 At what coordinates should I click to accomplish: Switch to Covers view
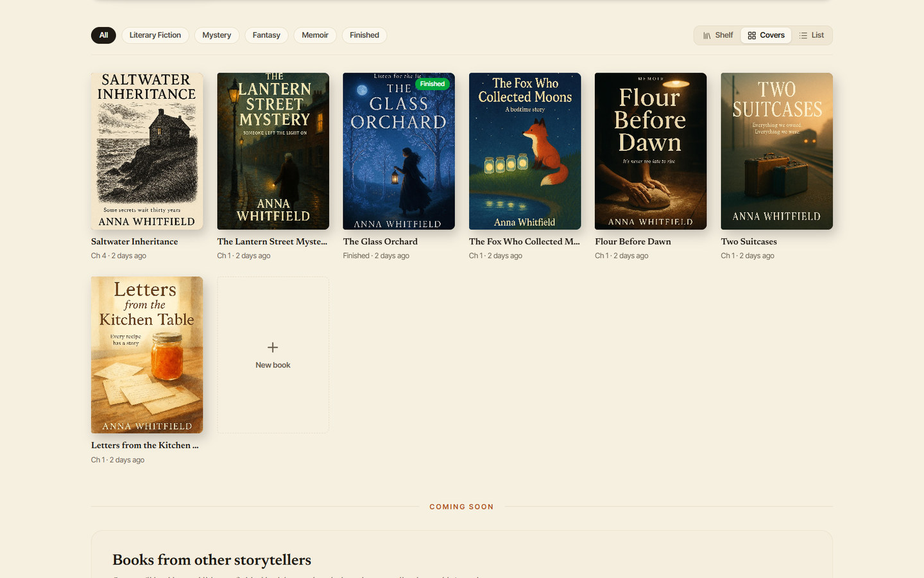point(766,35)
